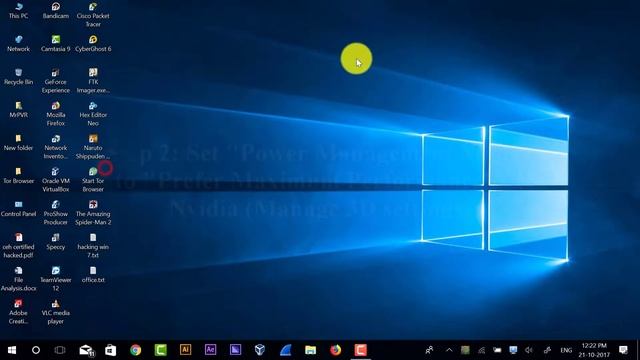
Task: Open green Camtasia icon on taskbar
Action: tap(160, 350)
